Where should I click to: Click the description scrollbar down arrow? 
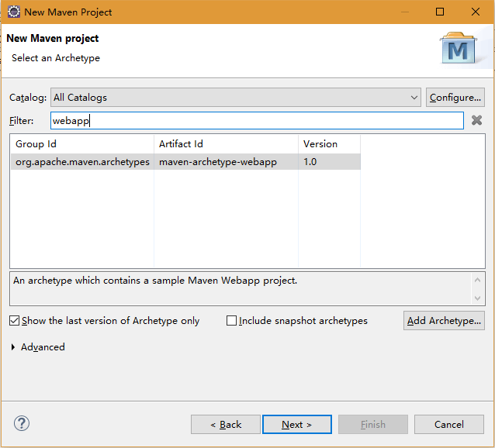pos(477,298)
